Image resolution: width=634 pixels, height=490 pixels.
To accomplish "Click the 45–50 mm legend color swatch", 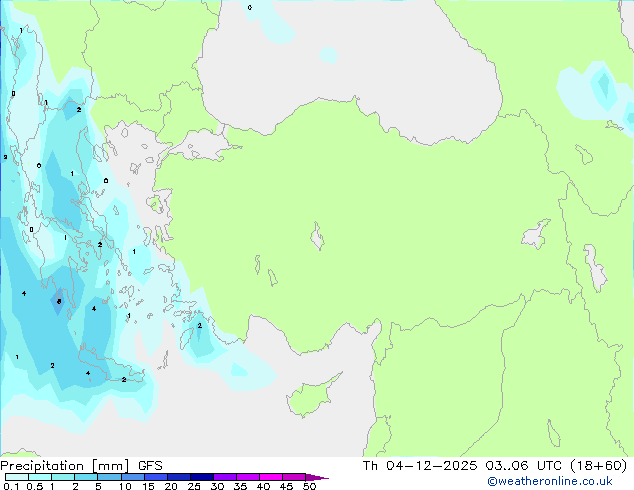I will [294, 477].
